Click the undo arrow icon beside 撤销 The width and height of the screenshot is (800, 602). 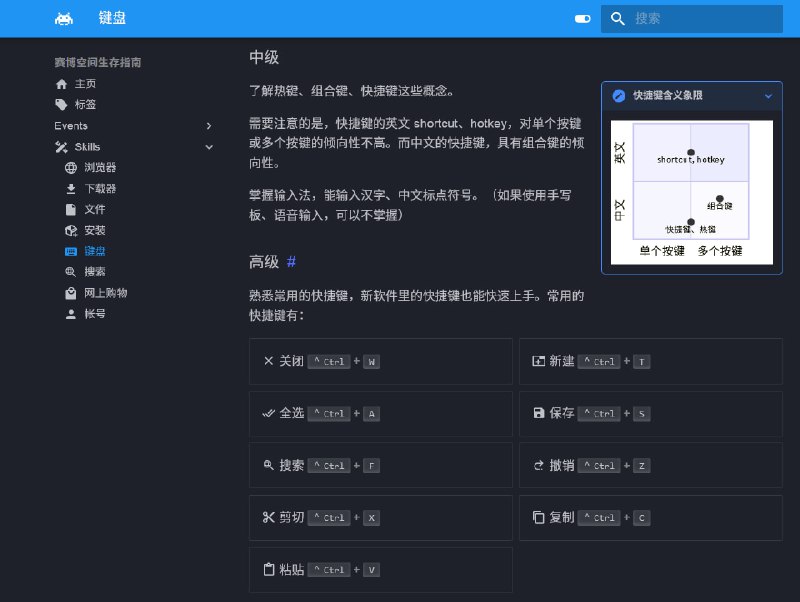click(x=535, y=465)
